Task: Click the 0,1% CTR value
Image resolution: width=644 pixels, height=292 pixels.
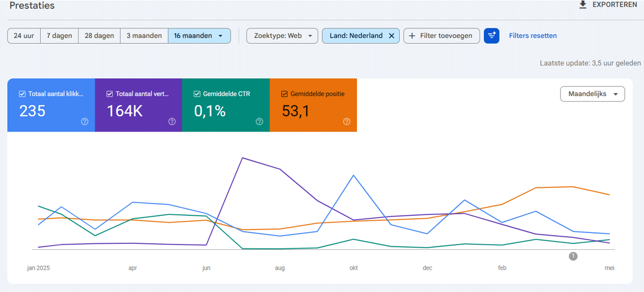Action: click(x=210, y=111)
